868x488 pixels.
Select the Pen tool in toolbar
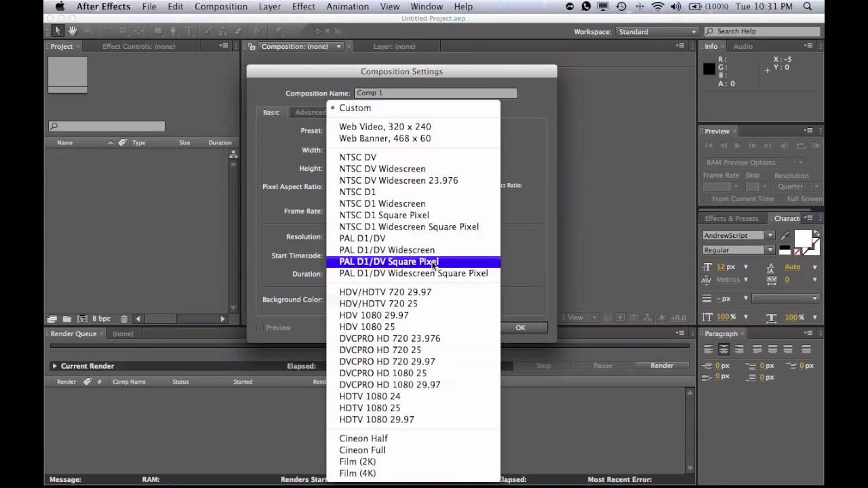tap(174, 31)
